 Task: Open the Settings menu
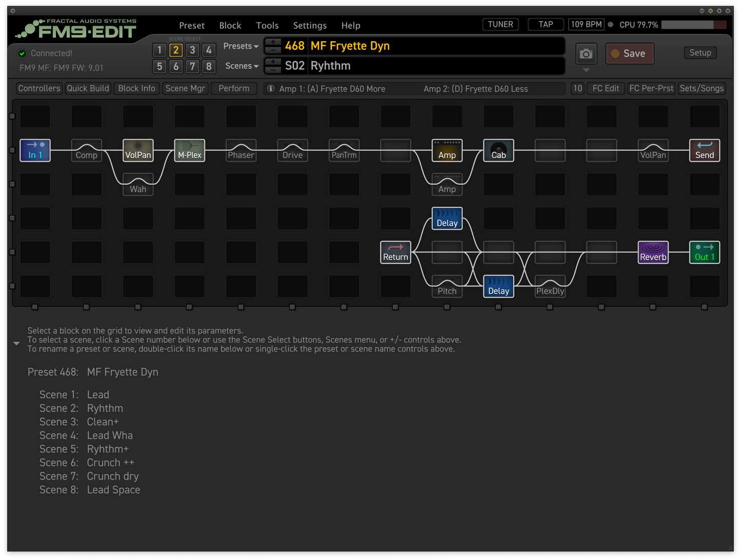[x=310, y=26]
